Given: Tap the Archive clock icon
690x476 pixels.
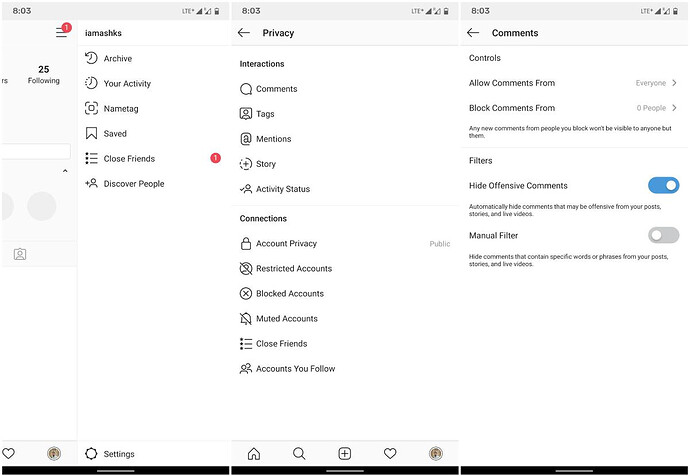Looking at the screenshot, I should tap(91, 58).
